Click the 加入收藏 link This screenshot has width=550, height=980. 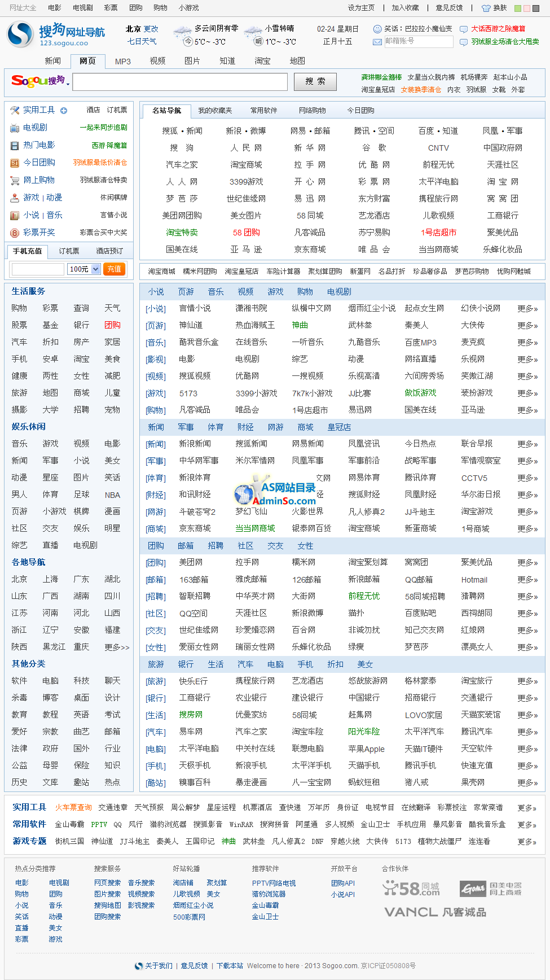pyautogui.click(x=405, y=8)
